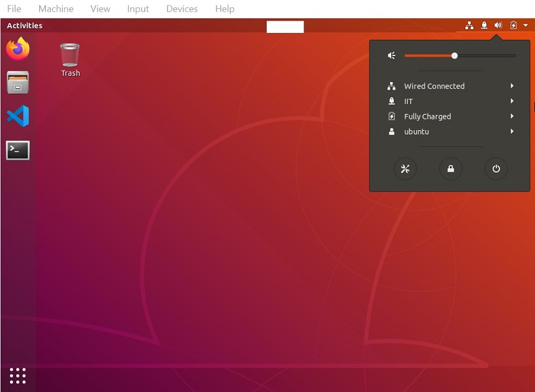Click the clock area in top bar
The width and height of the screenshot is (535, 392).
[x=285, y=27]
